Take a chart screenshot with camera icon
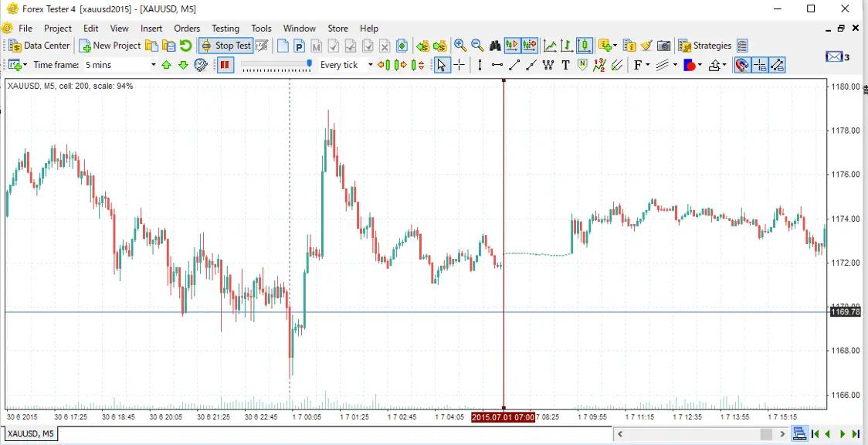 click(663, 46)
